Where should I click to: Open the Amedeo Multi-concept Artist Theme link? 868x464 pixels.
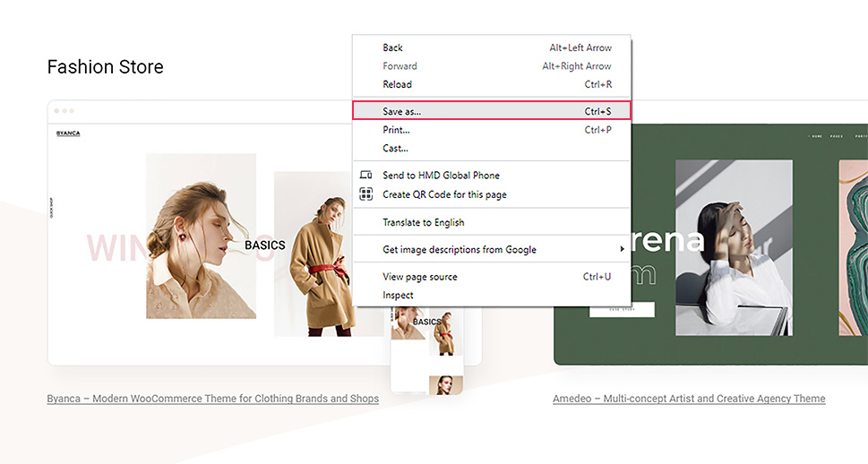689,399
